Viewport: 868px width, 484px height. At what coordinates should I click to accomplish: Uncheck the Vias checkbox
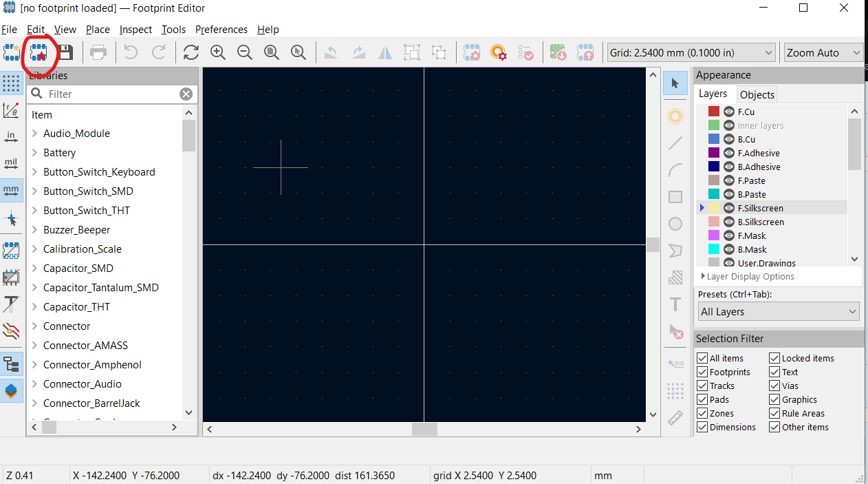pos(774,386)
